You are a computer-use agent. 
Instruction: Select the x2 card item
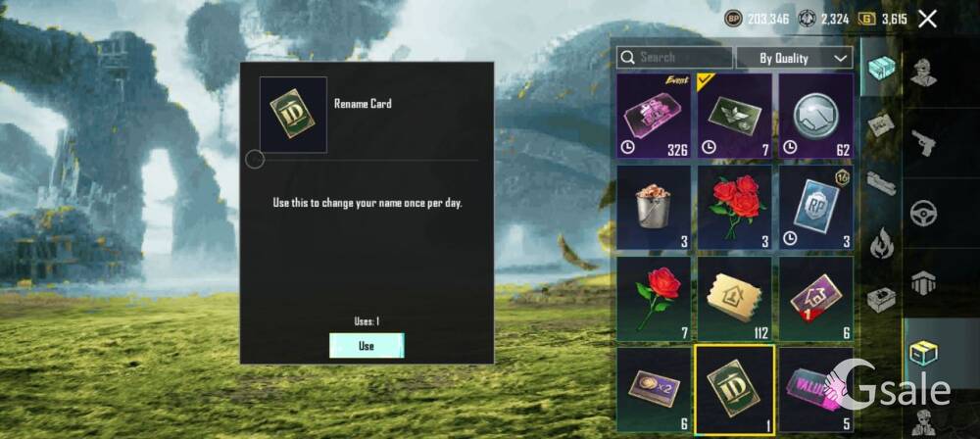coord(654,390)
